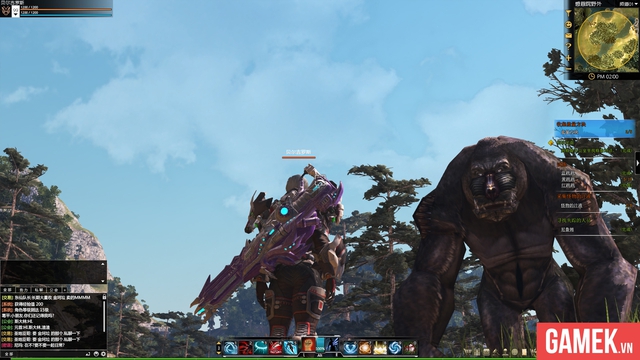Zoom in minimap with plus icon
The height and width of the screenshot is (360, 640).
coord(569,58)
